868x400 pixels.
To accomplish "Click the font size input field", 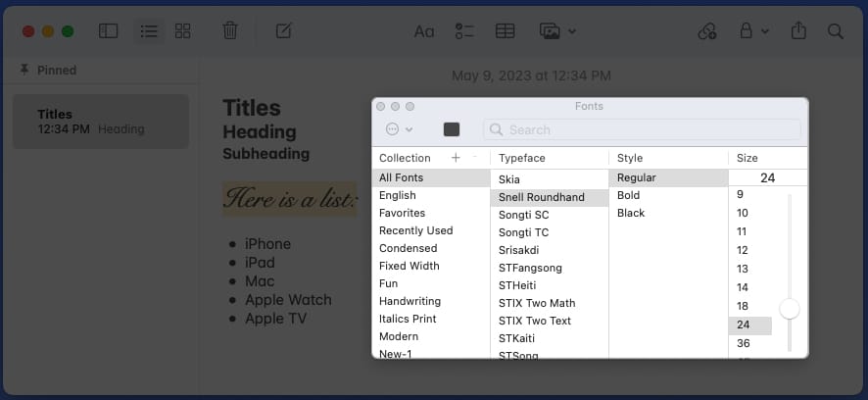I will (768, 177).
